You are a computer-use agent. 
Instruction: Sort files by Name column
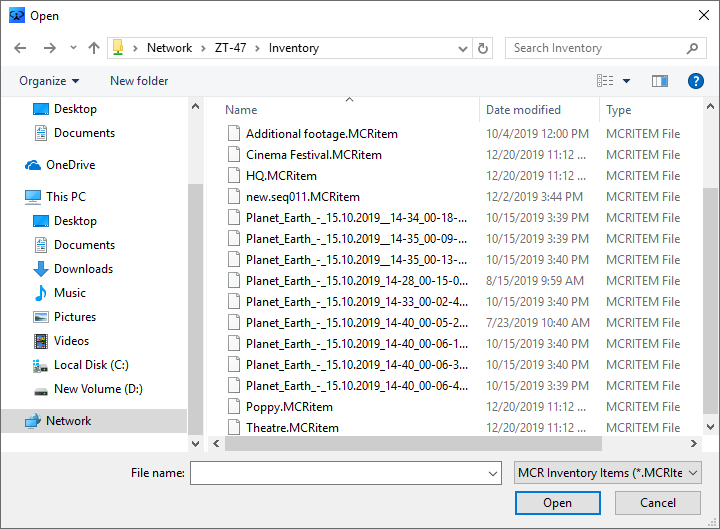241,110
